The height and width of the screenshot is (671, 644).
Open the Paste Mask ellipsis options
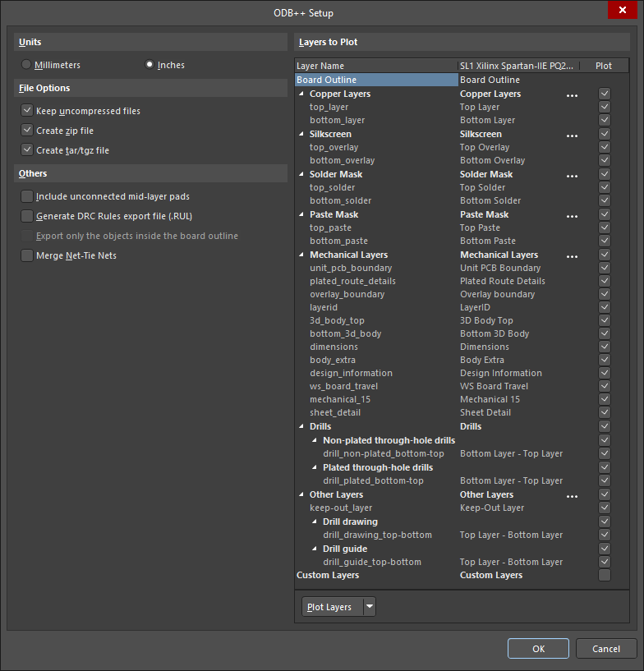572,216
